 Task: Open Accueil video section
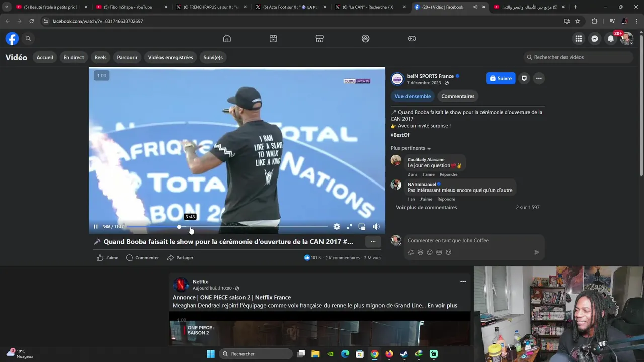pos(45,57)
